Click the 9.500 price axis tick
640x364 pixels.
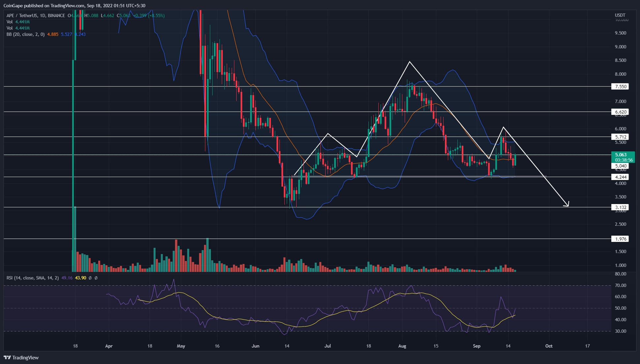tap(621, 33)
